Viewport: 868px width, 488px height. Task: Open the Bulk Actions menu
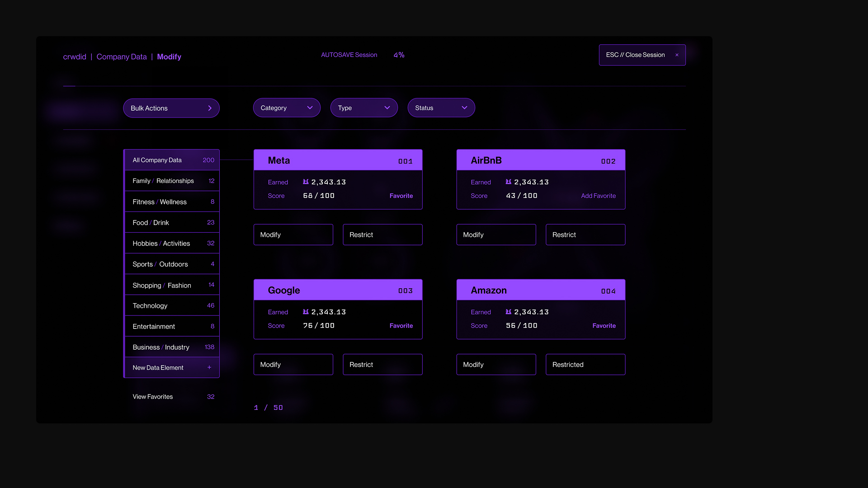pos(171,108)
